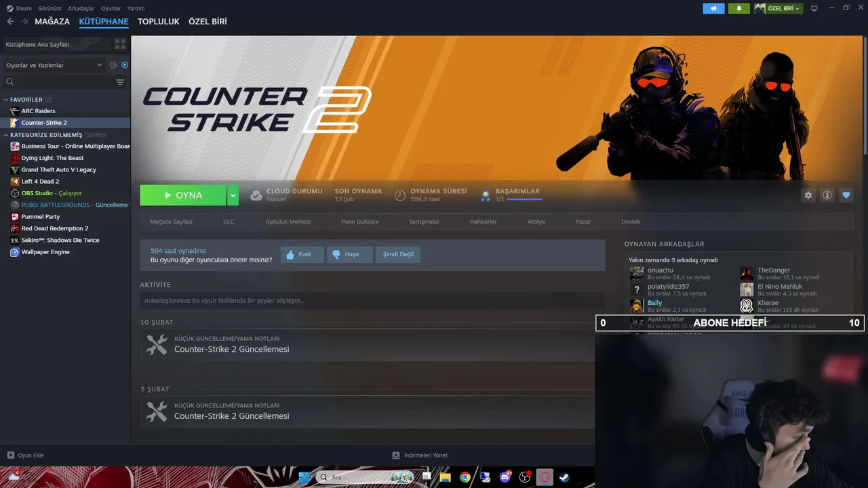Click the Oynama Süresi clock icon
The height and width of the screenshot is (488, 868).
[x=400, y=195]
